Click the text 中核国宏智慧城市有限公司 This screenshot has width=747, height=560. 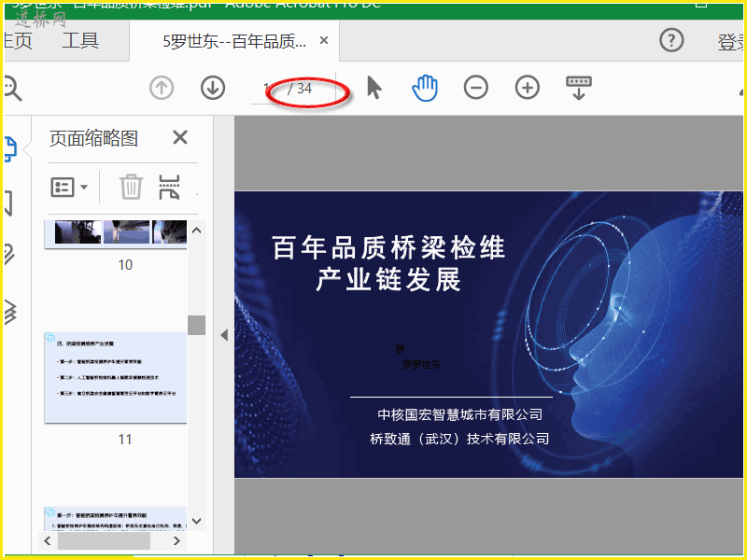coord(459,414)
